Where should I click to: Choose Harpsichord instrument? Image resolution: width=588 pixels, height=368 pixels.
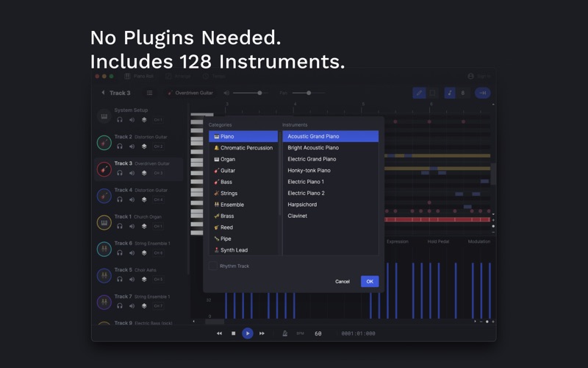pyautogui.click(x=330, y=205)
